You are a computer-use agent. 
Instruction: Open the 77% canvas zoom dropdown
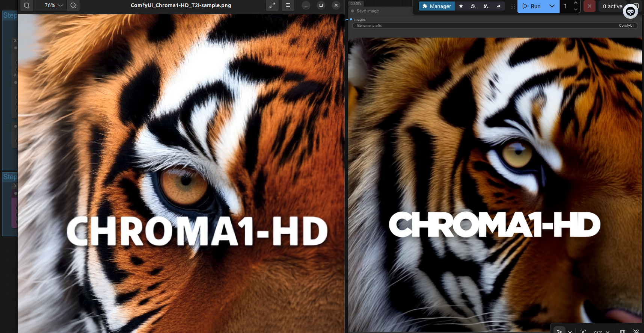[601, 331]
